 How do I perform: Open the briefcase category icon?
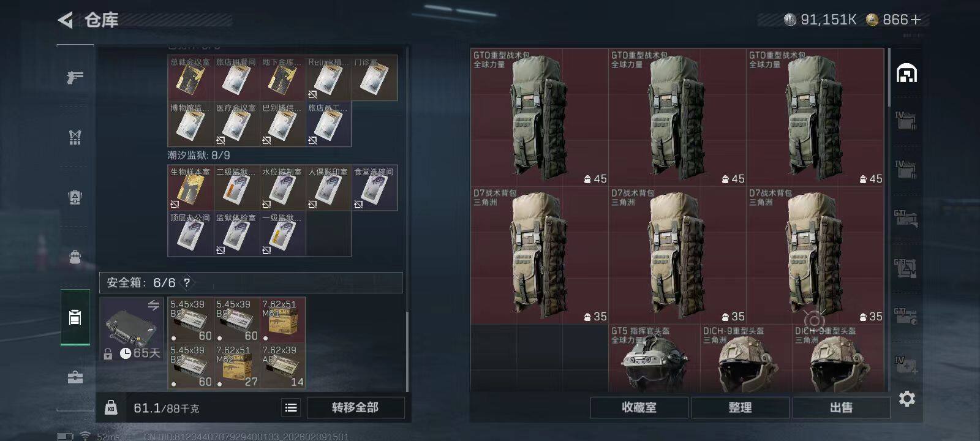(75, 377)
